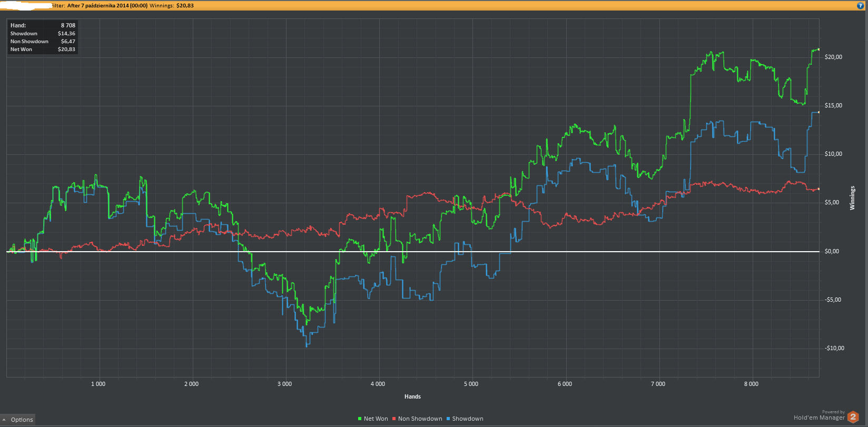Click the orange Hold'em Manager 2 logo
The height and width of the screenshot is (427, 868).
[x=853, y=418]
